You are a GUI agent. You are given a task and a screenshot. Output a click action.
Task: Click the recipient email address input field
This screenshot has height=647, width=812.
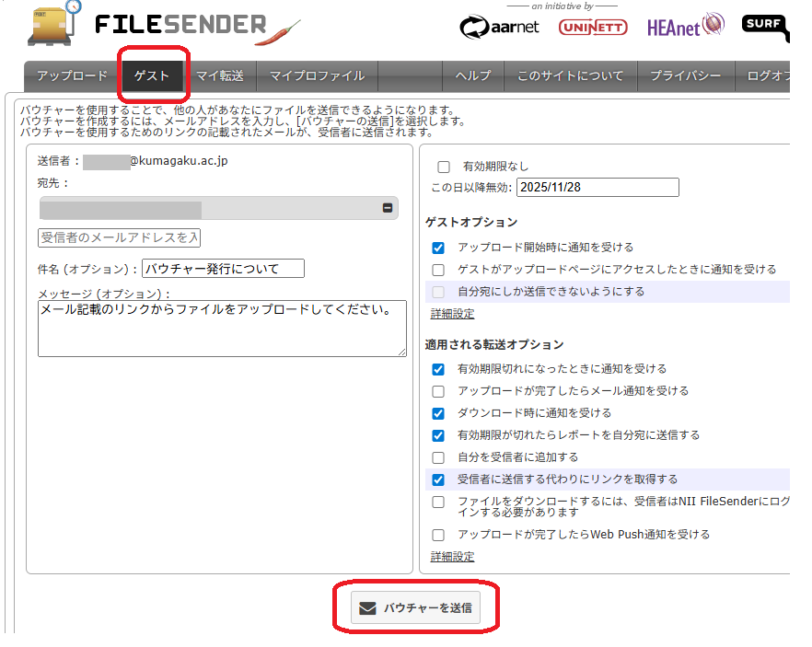pyautogui.click(x=119, y=238)
